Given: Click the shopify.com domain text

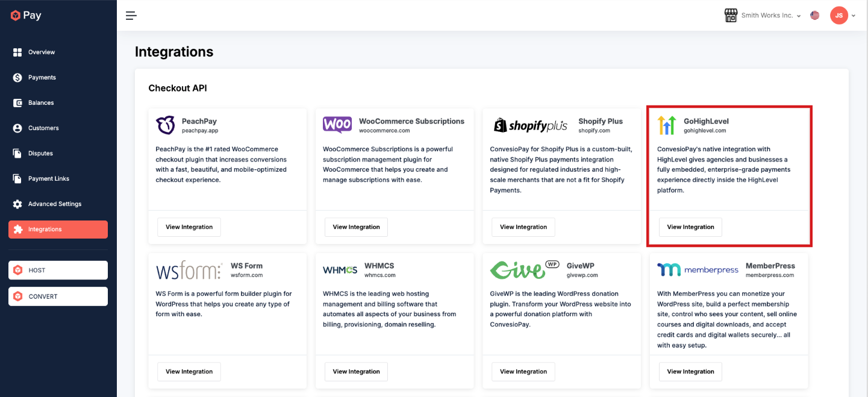Looking at the screenshot, I should point(595,131).
